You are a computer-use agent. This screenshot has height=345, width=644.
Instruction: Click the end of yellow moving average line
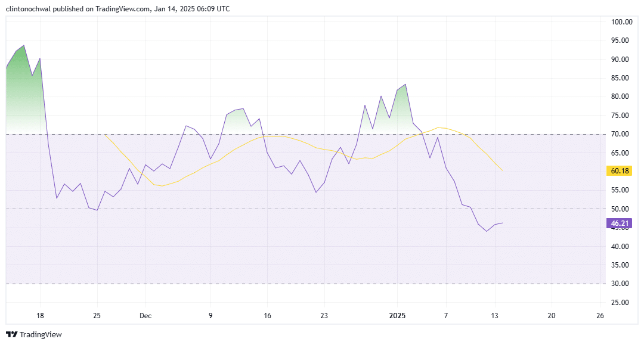(x=503, y=171)
